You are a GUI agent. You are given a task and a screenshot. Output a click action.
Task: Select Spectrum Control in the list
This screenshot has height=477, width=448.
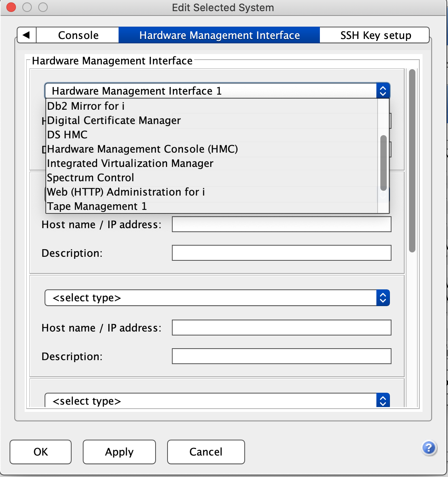pyautogui.click(x=90, y=178)
